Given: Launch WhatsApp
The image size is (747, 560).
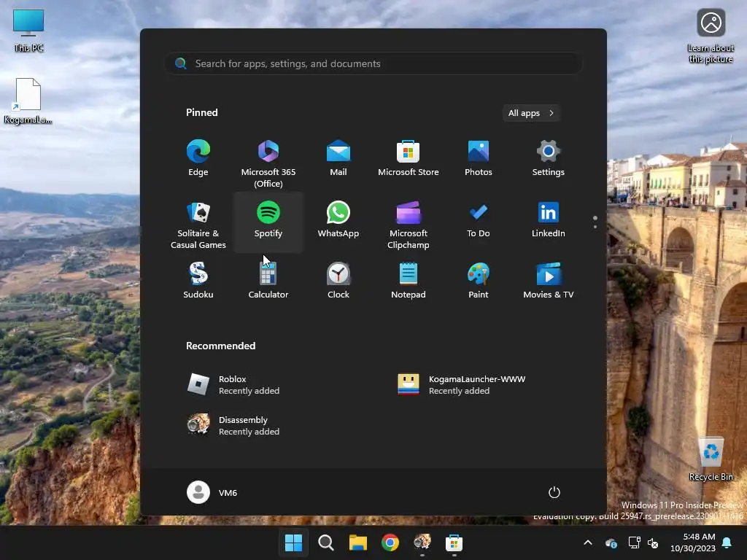Looking at the screenshot, I should pos(338,222).
